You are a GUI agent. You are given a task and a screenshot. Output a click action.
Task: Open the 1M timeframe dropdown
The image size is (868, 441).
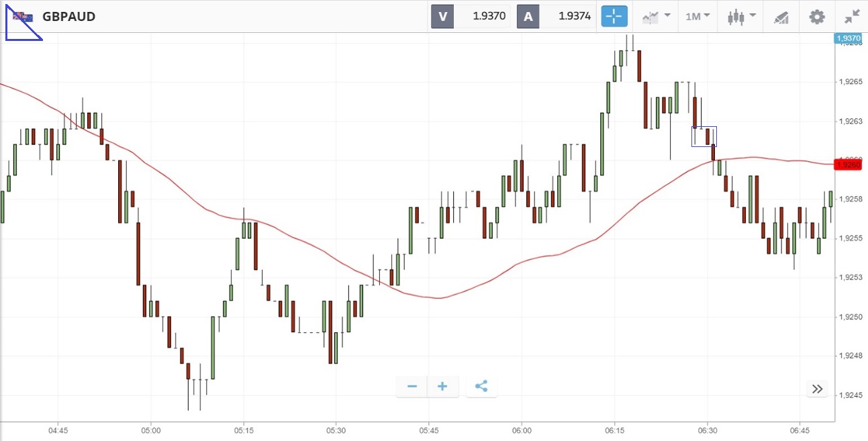tap(697, 16)
